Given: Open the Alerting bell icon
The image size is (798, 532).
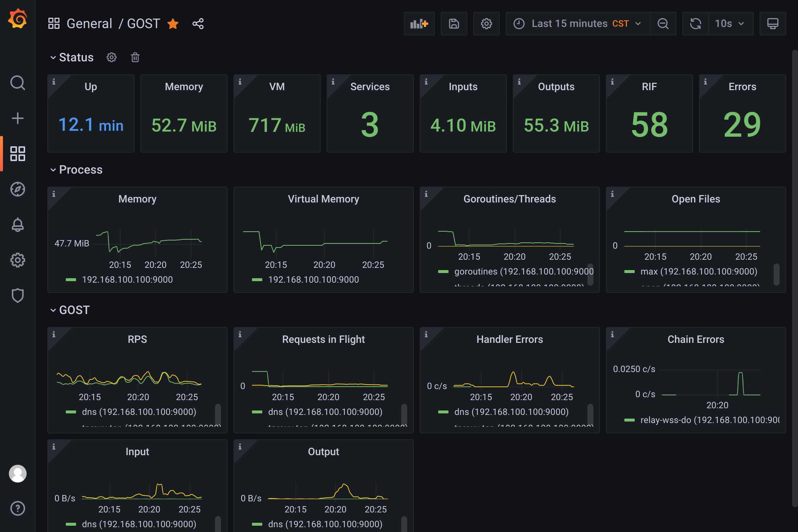Looking at the screenshot, I should coord(17,225).
